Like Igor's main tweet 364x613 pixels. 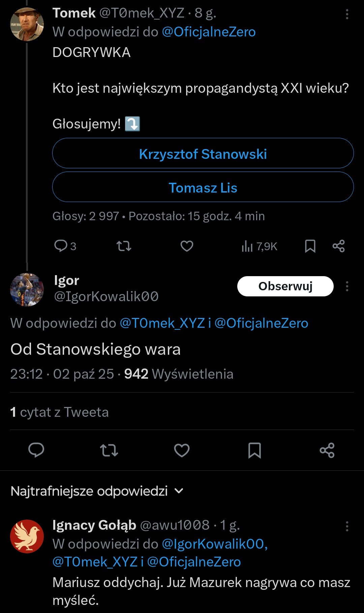182,450
